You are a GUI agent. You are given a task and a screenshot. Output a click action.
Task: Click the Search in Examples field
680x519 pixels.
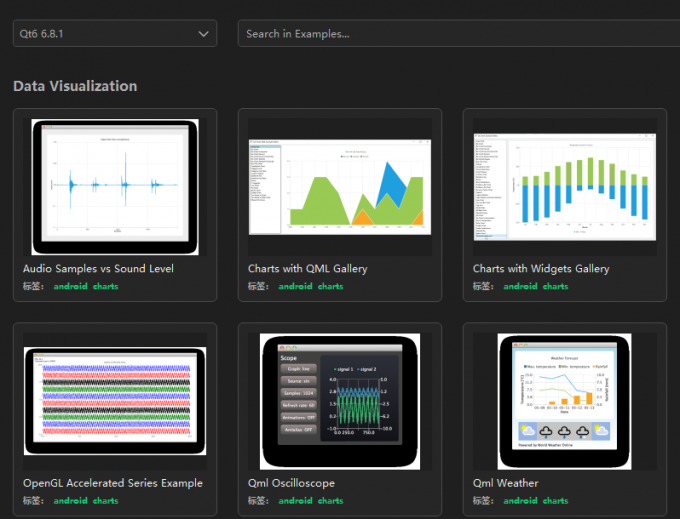click(x=460, y=33)
